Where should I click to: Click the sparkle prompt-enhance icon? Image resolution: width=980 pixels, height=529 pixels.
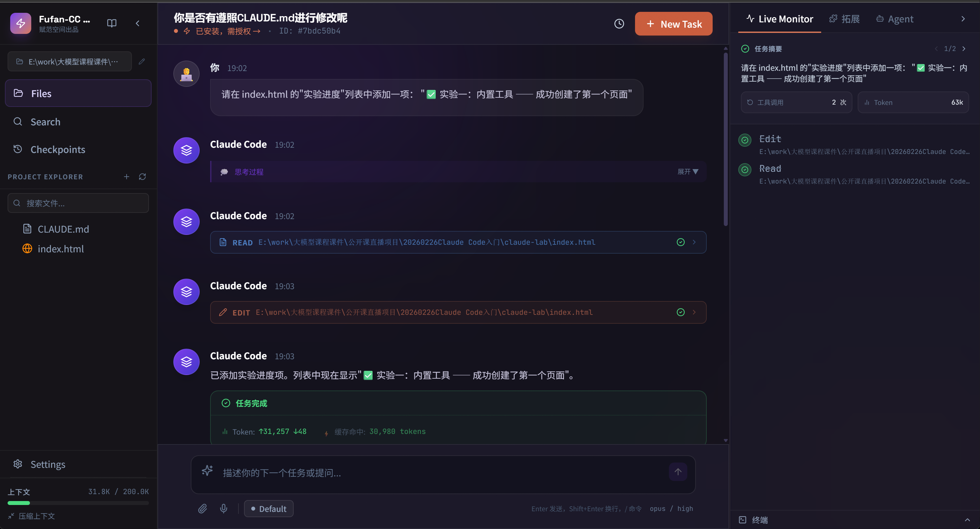[x=207, y=471]
